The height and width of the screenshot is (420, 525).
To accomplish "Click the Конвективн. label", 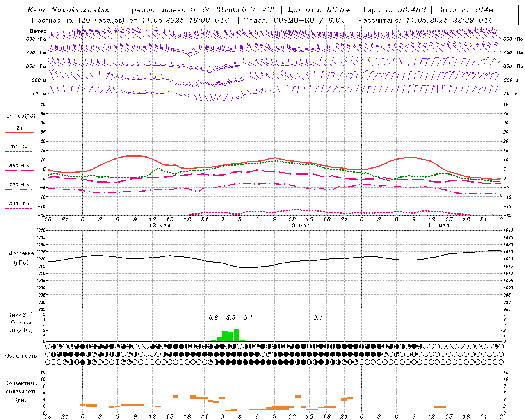I will 21,383.
